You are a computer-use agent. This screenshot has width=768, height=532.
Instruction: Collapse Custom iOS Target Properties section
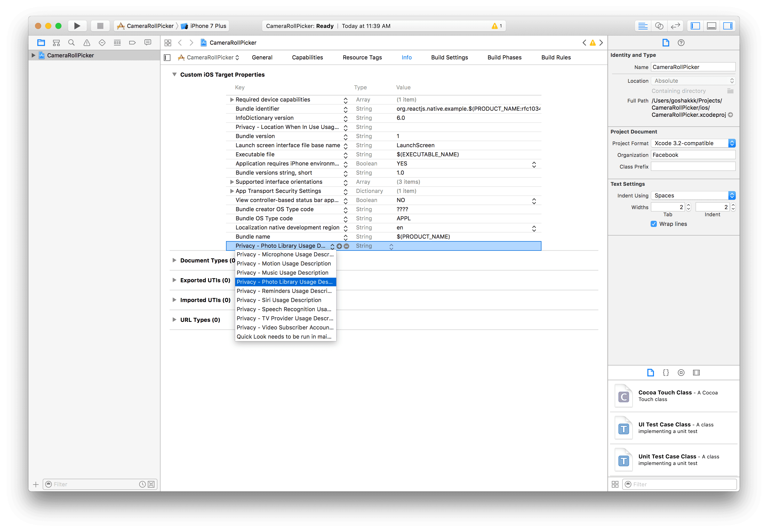coord(174,75)
